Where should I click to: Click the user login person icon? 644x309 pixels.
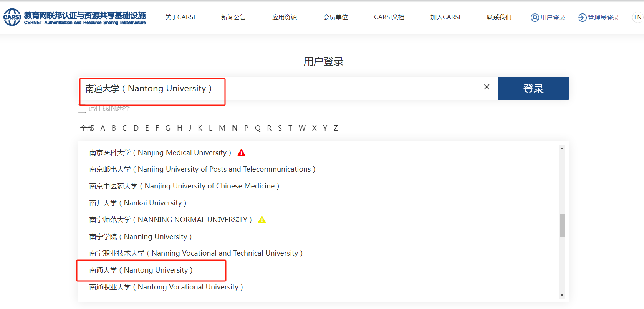[535, 18]
